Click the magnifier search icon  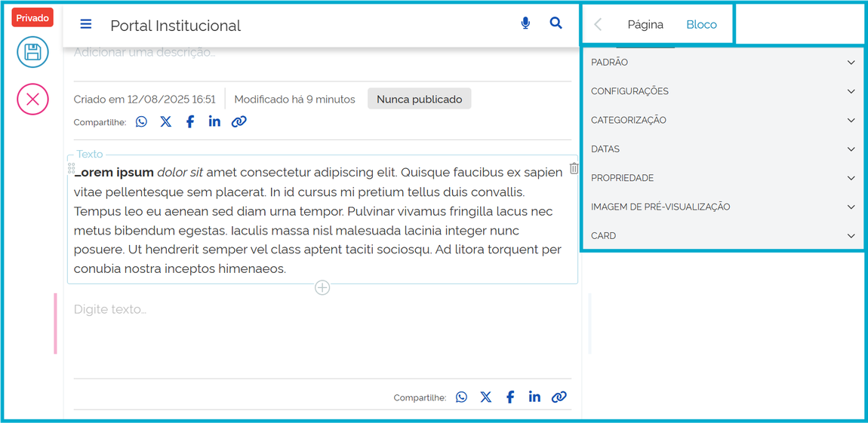pyautogui.click(x=556, y=23)
